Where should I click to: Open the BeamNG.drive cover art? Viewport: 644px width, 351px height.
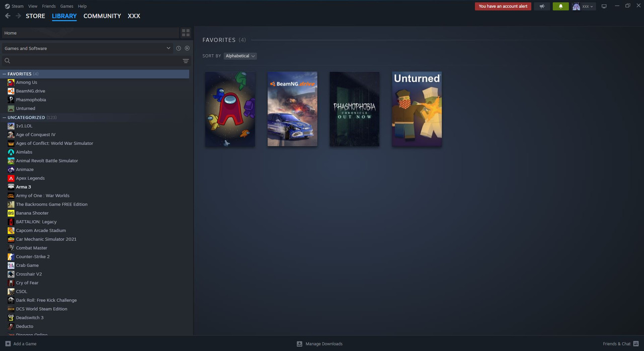(292, 109)
